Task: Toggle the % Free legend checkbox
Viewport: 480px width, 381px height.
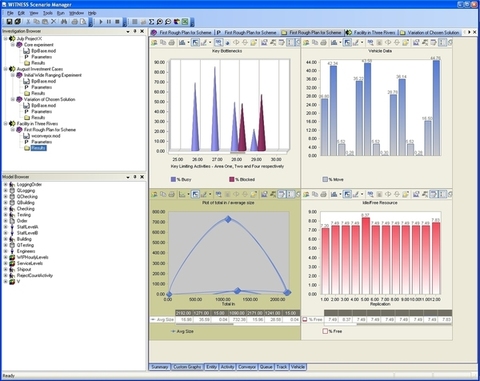Action: point(325,331)
